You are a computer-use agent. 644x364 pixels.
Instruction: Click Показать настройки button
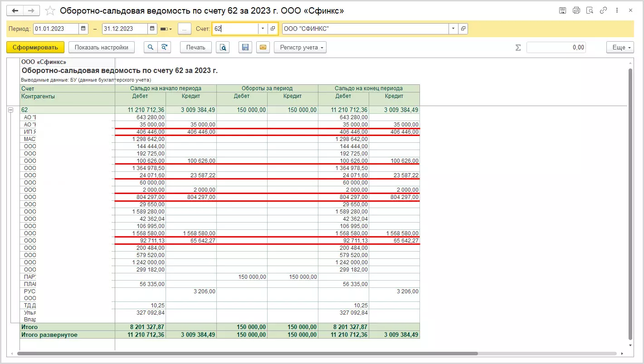(x=101, y=47)
